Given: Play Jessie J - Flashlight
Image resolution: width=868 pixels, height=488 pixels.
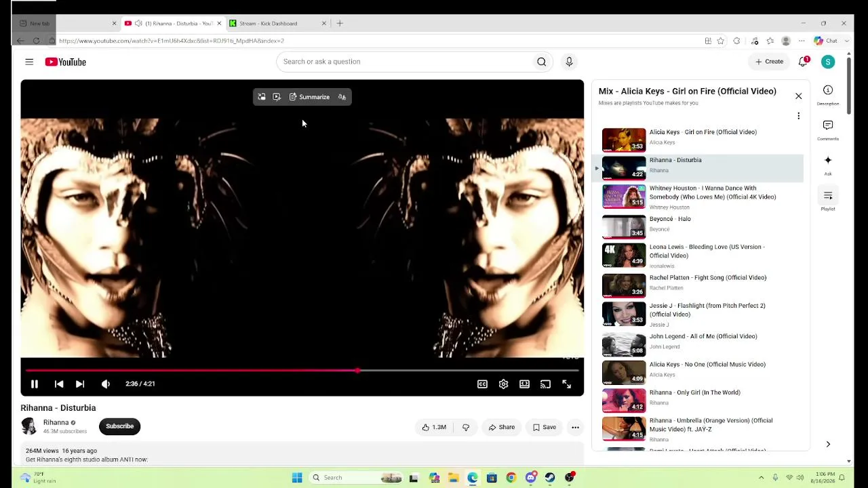Looking at the screenshot, I should pos(698,314).
